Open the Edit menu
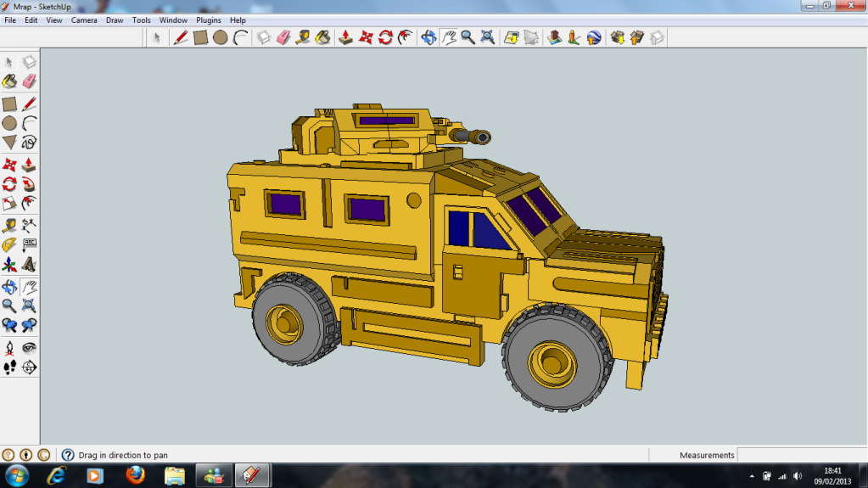868x488 pixels. coord(31,20)
